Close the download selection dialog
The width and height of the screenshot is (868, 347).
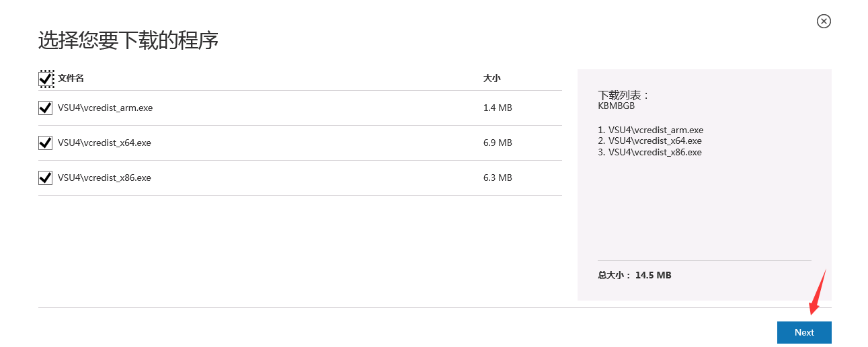(824, 22)
